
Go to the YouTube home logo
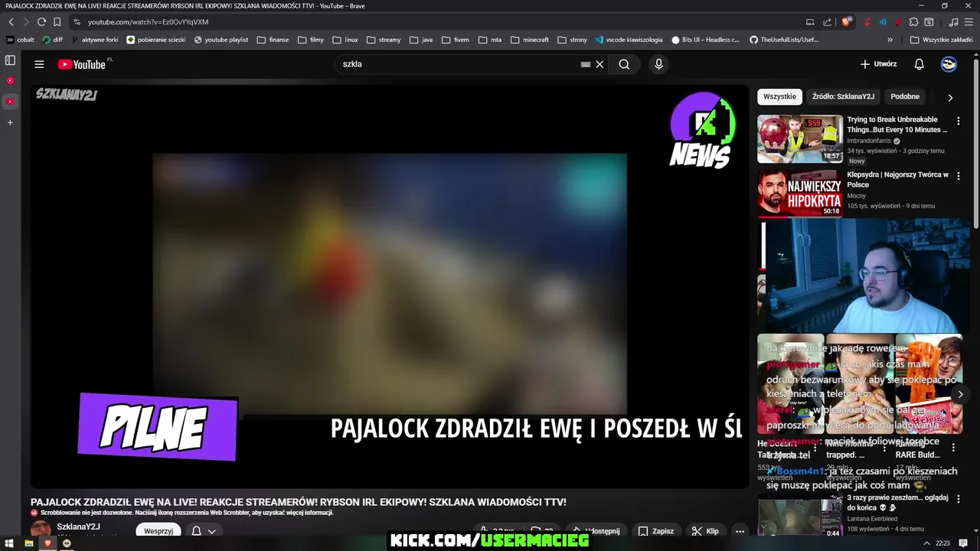click(x=82, y=64)
